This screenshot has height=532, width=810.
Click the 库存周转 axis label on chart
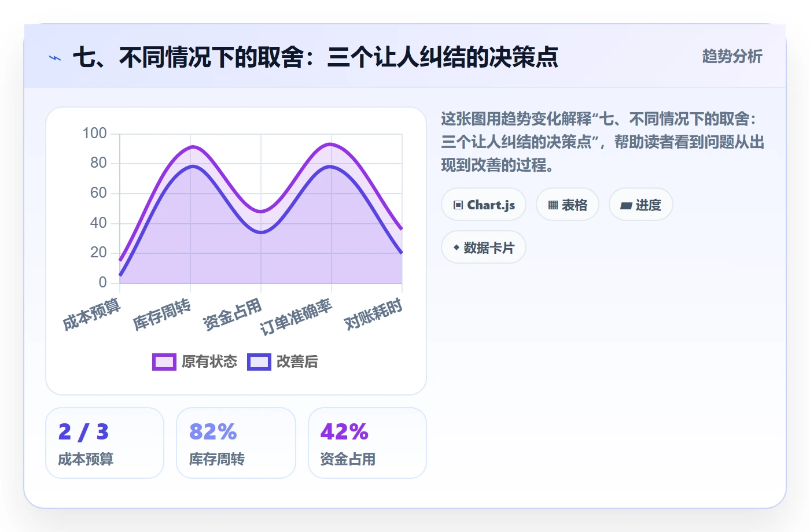[x=162, y=315]
